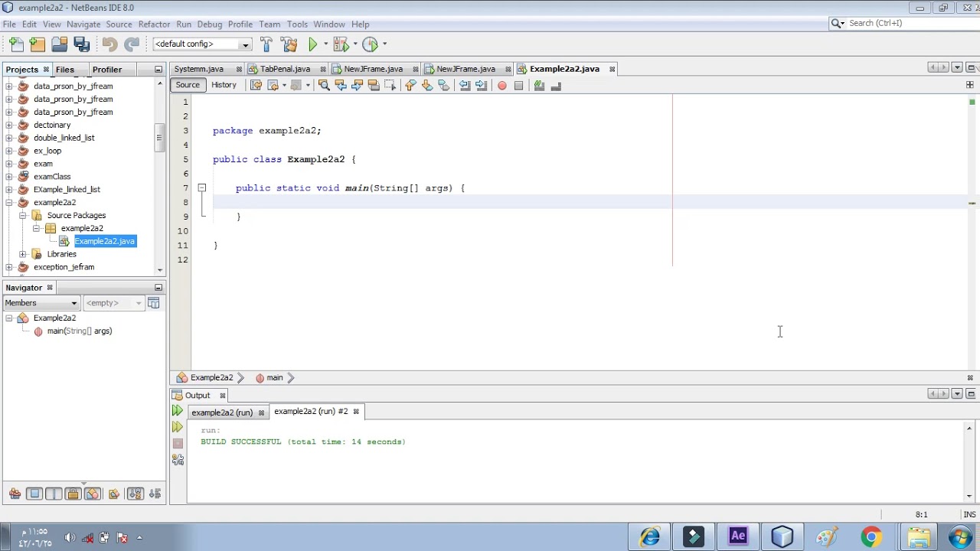Run the project with the green arrow
The image size is (980, 551).
pos(312,44)
